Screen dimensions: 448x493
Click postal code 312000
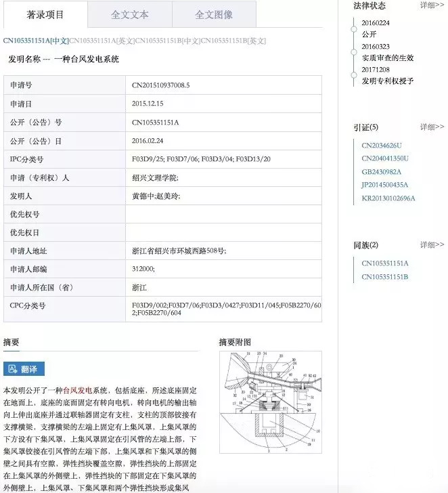click(x=143, y=269)
